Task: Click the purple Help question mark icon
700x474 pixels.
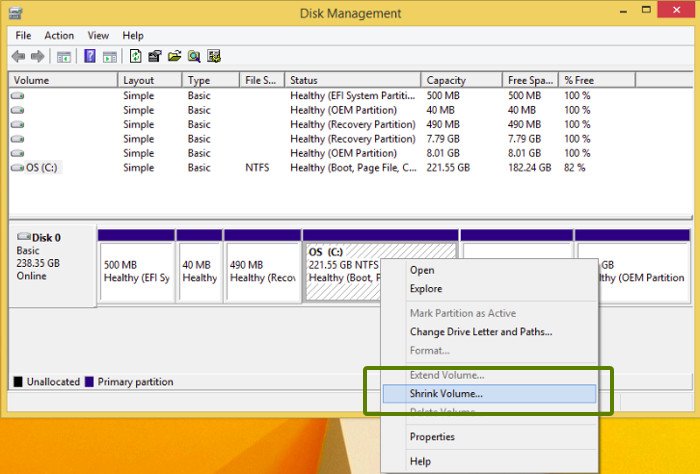Action: point(90,56)
